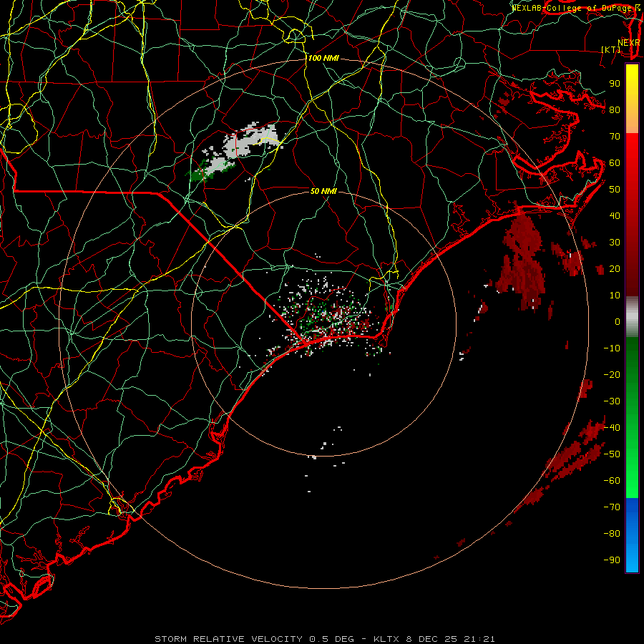Click the 30 value on velocity scale
The image size is (644, 644).
click(x=615, y=243)
